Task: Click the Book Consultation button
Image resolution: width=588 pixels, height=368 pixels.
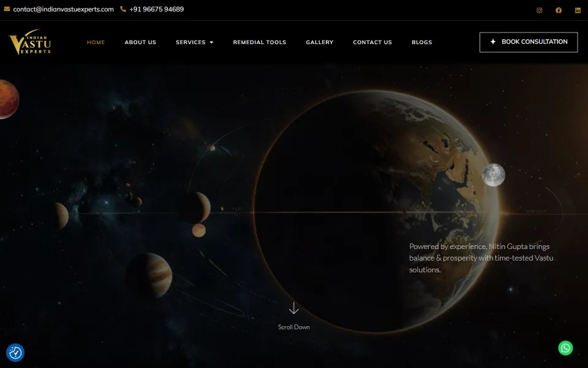Action: pyautogui.click(x=529, y=42)
